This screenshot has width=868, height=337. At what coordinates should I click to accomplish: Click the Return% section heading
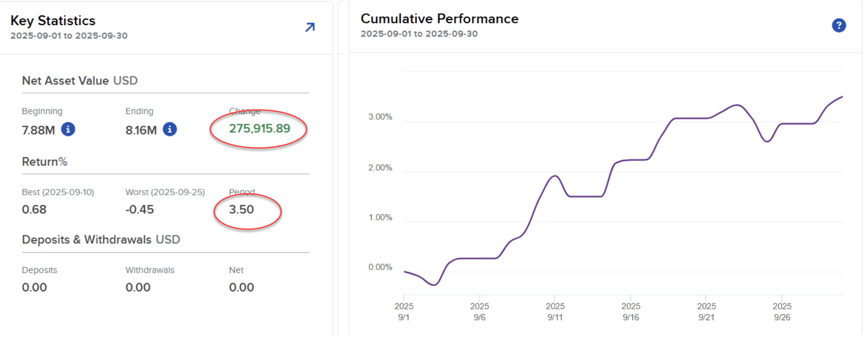point(45,162)
